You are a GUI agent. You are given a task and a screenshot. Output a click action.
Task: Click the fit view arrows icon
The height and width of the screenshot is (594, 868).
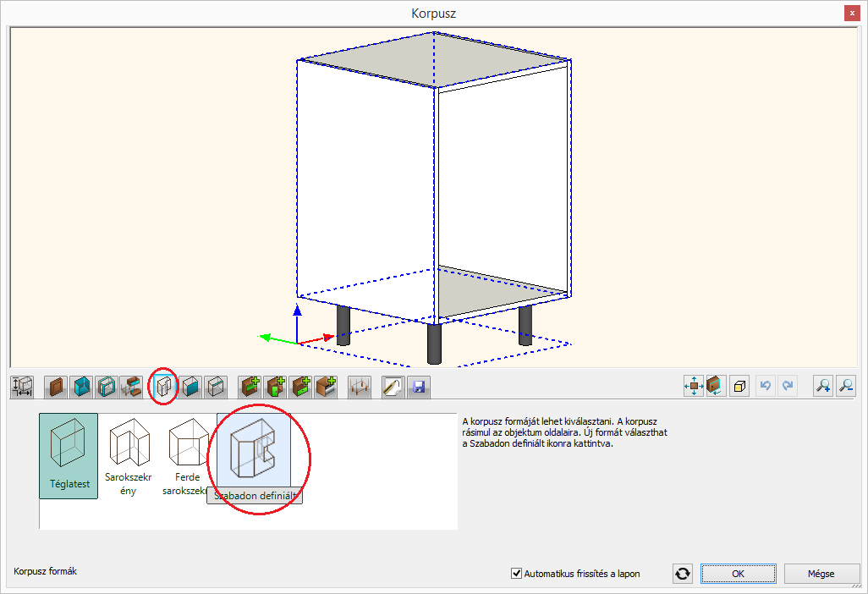coord(694,386)
